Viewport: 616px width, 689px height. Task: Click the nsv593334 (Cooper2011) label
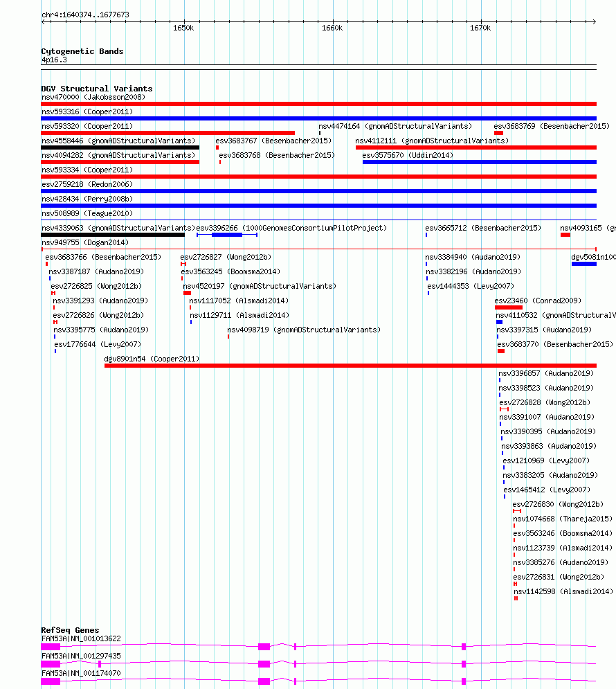pos(87,170)
